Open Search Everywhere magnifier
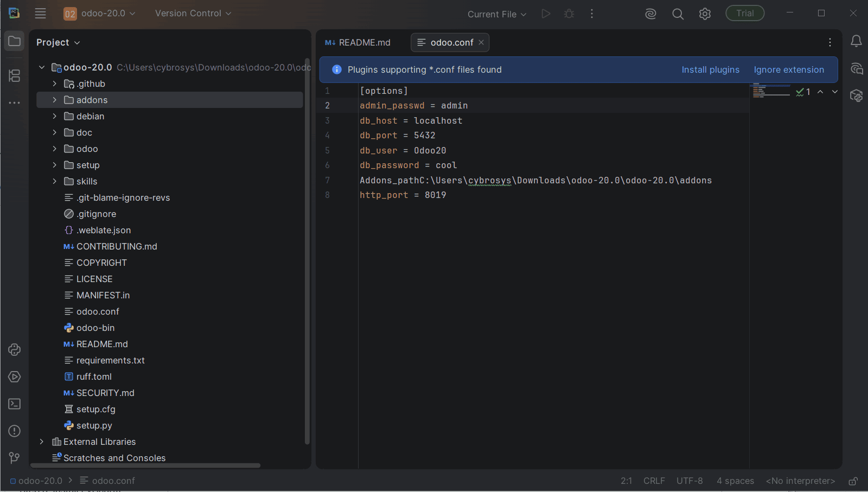Image resolution: width=868 pixels, height=492 pixels. (x=678, y=14)
